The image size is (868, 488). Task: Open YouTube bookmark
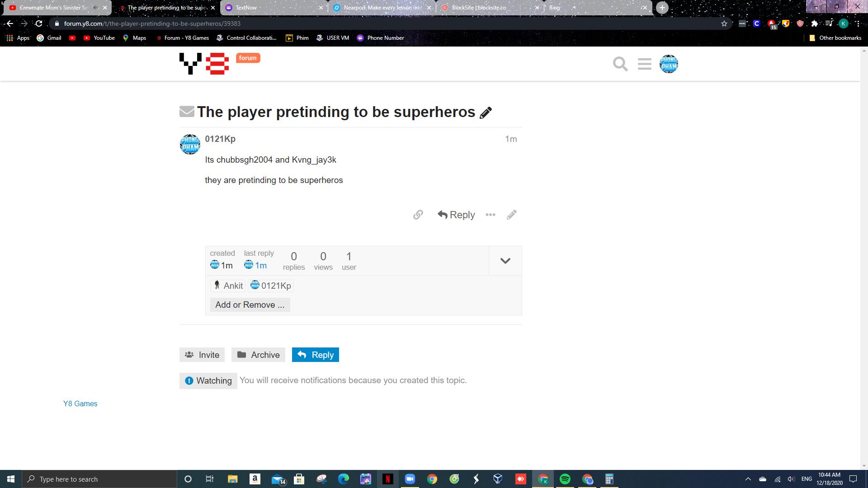point(99,38)
